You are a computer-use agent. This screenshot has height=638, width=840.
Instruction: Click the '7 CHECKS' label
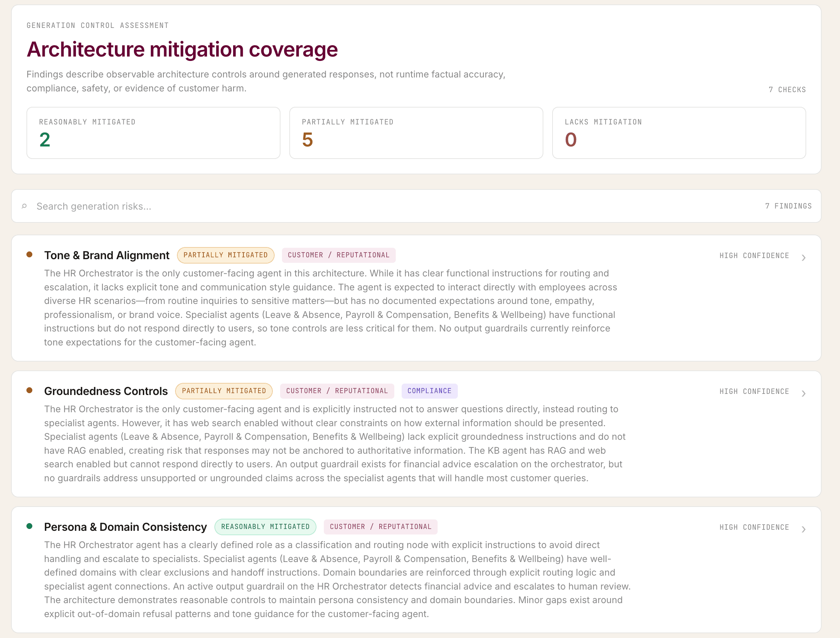click(787, 90)
